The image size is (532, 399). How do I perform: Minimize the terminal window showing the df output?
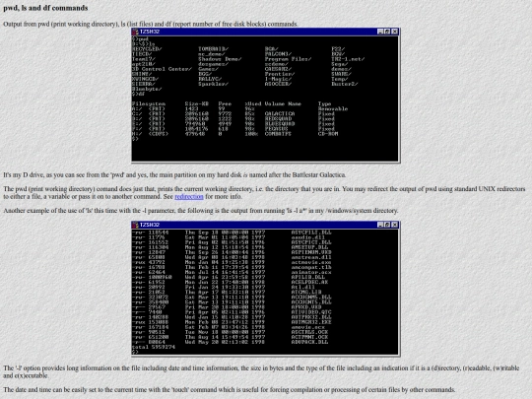pos(380,32)
